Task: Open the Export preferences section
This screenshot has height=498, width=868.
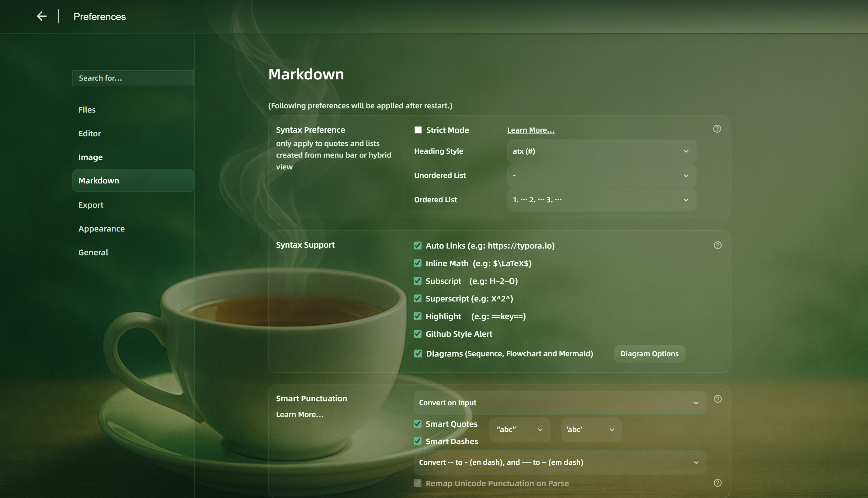Action: click(91, 205)
